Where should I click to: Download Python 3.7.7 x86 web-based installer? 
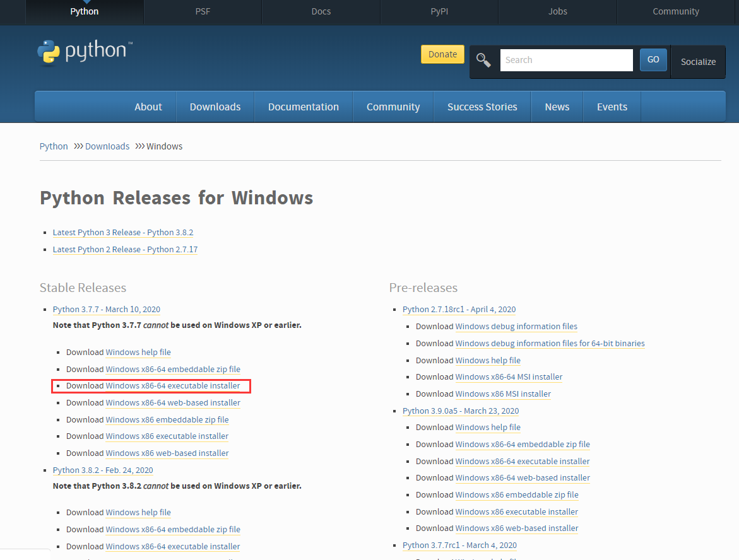(x=167, y=453)
